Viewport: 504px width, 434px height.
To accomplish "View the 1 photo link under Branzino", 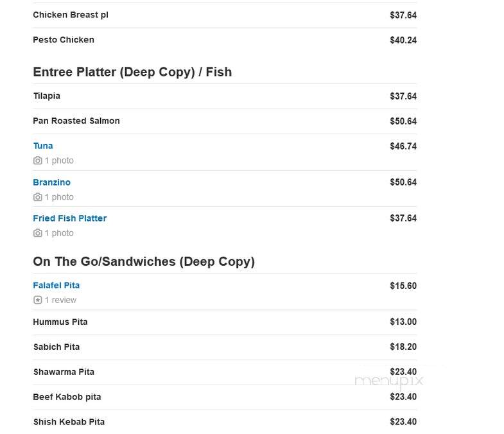I will [x=59, y=197].
